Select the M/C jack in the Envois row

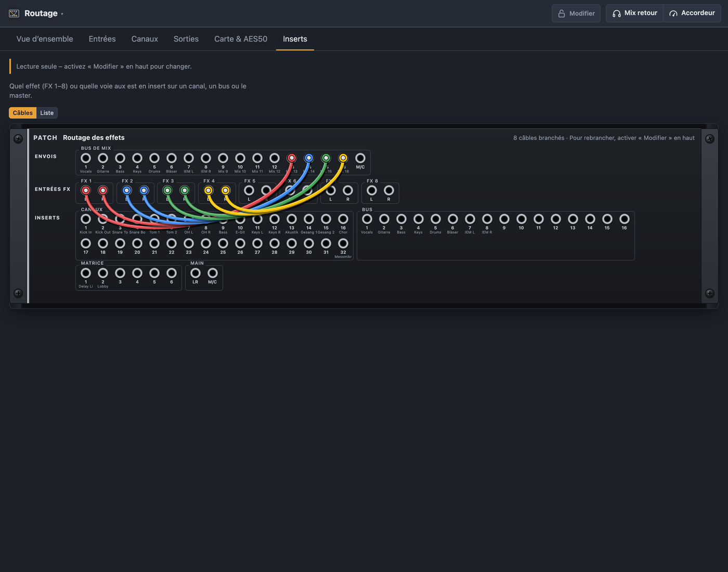pyautogui.click(x=360, y=158)
